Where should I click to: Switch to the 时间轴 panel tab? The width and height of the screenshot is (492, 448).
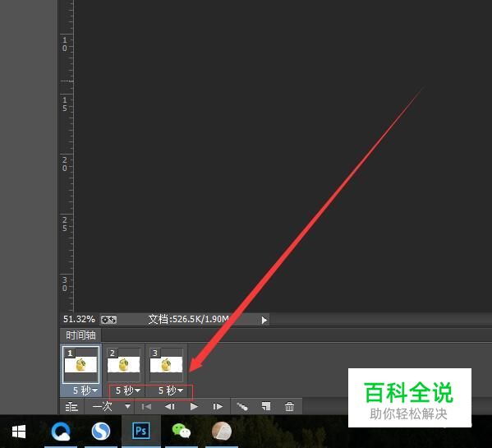[x=80, y=335]
